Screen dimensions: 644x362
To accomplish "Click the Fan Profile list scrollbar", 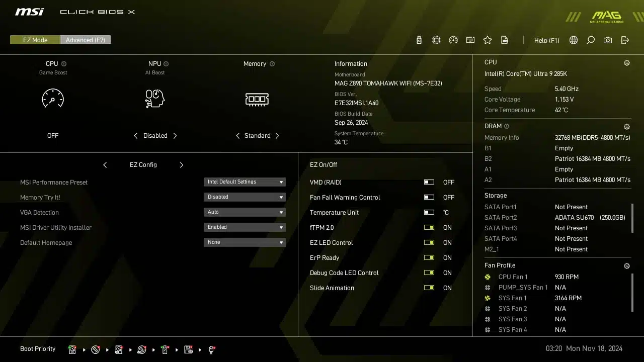I will (x=632, y=293).
